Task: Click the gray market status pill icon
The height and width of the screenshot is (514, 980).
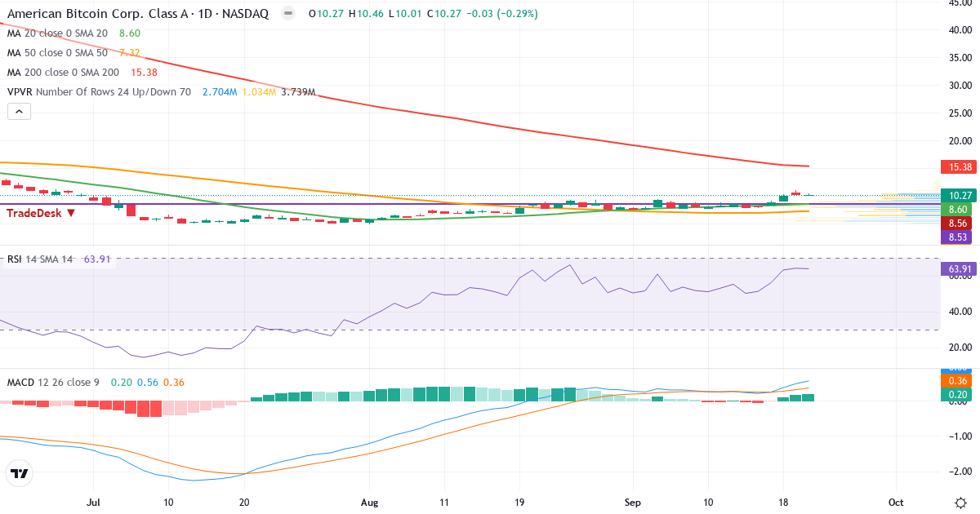Action: click(287, 15)
